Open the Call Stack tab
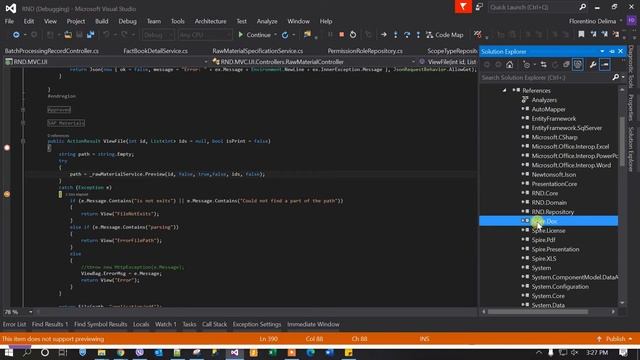 pyautogui.click(x=214, y=324)
